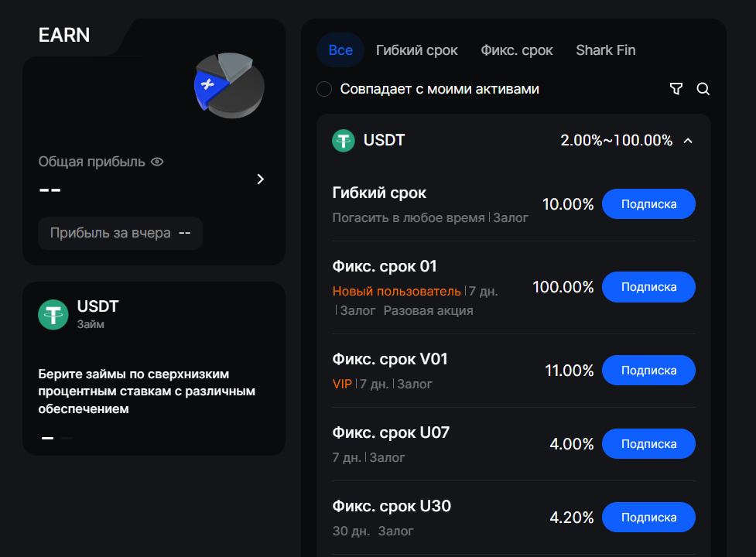
Task: Open total profit details arrow
Action: click(x=261, y=179)
